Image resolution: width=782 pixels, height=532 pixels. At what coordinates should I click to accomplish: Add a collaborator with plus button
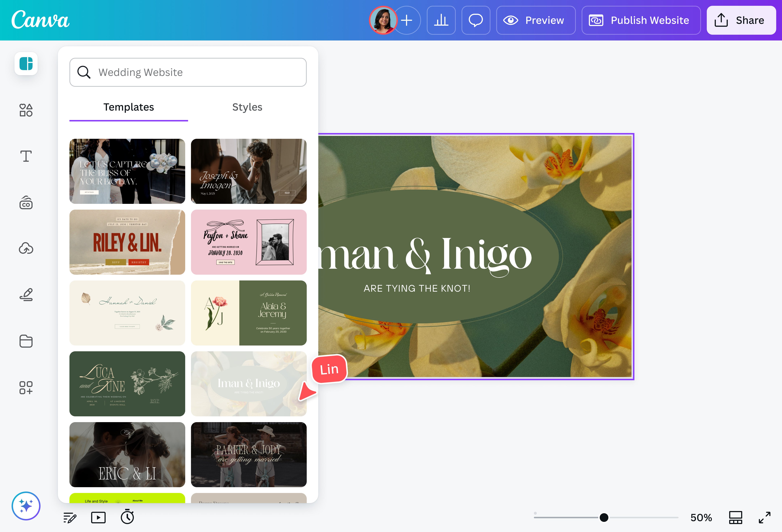407,20
